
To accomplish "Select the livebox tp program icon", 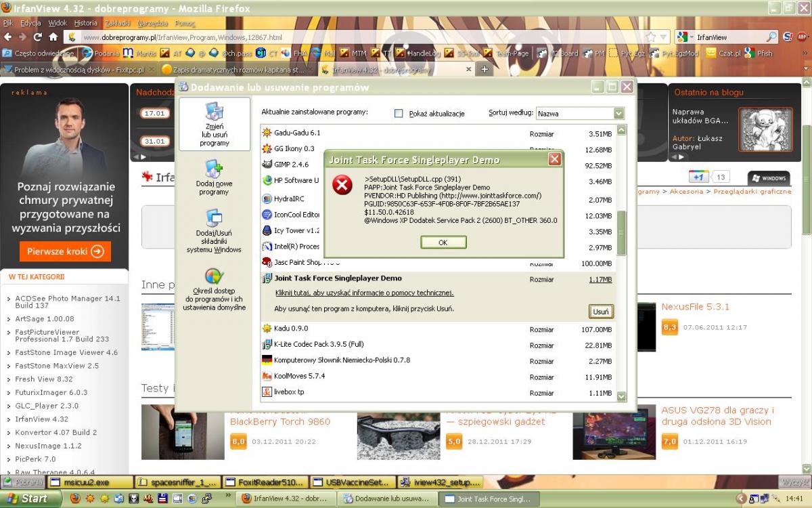I will point(267,392).
